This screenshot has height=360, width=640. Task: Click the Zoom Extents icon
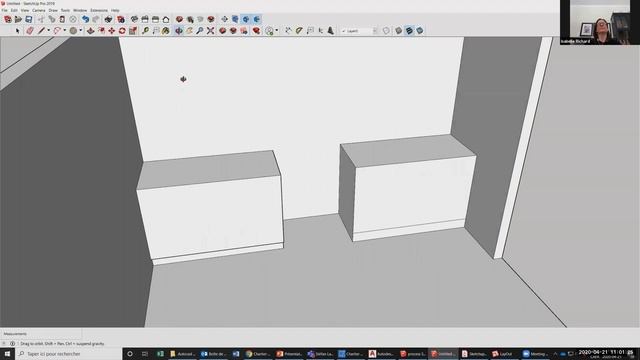coord(210,31)
